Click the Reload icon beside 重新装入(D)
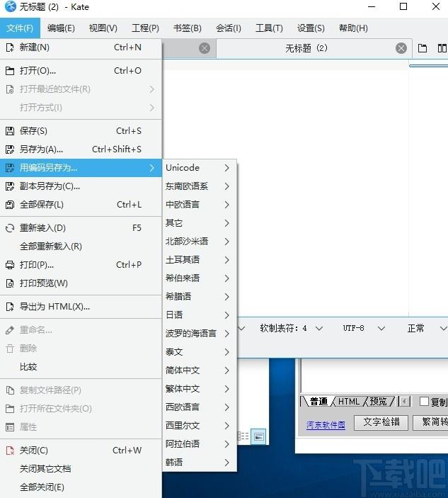This screenshot has width=448, height=498. (10, 228)
